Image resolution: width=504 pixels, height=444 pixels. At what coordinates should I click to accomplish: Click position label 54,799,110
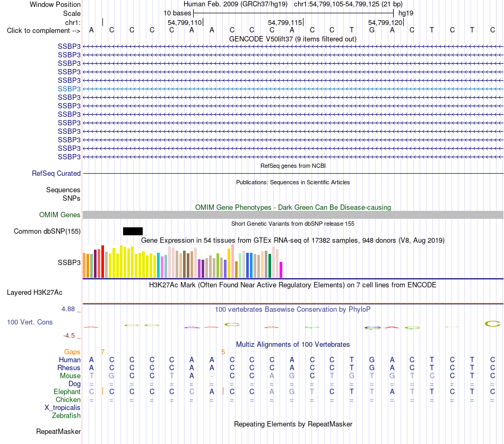pos(185,22)
